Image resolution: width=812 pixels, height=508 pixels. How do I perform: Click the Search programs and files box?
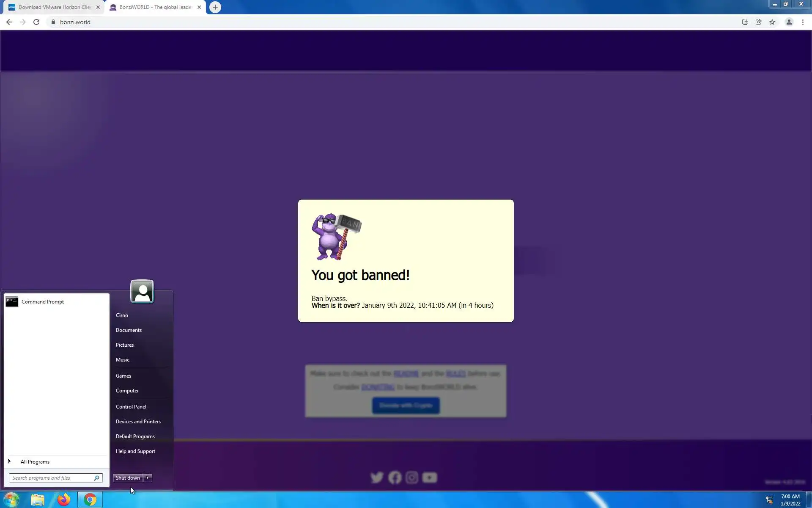pos(52,478)
